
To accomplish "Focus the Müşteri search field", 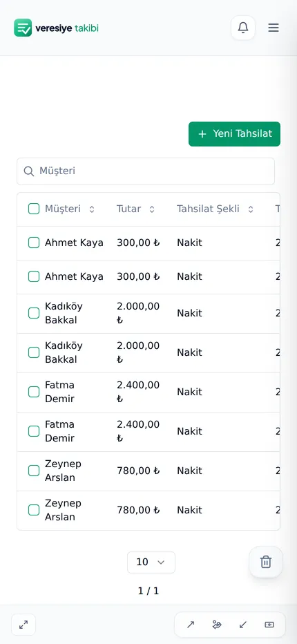I will (x=146, y=171).
